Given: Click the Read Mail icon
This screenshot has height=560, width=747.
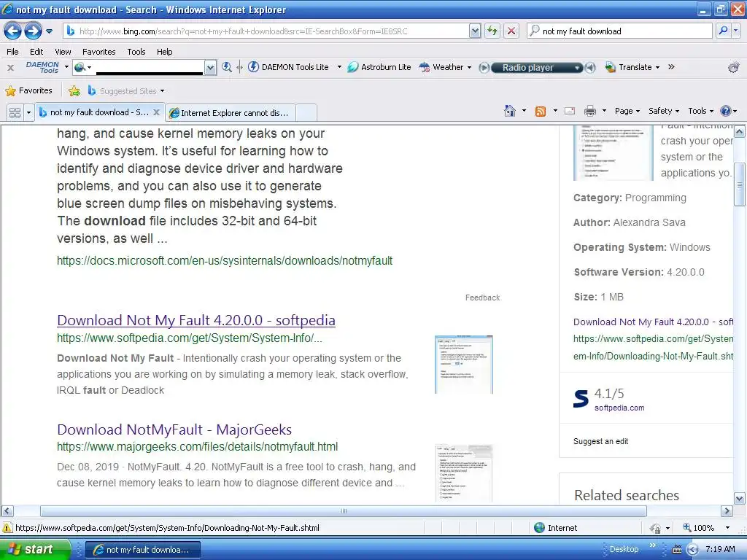Looking at the screenshot, I should coord(570,111).
